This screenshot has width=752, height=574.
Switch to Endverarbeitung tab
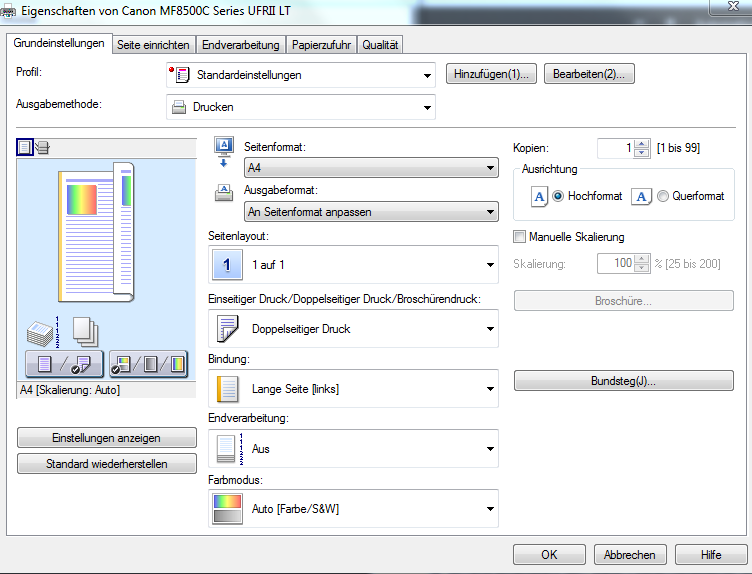click(241, 45)
